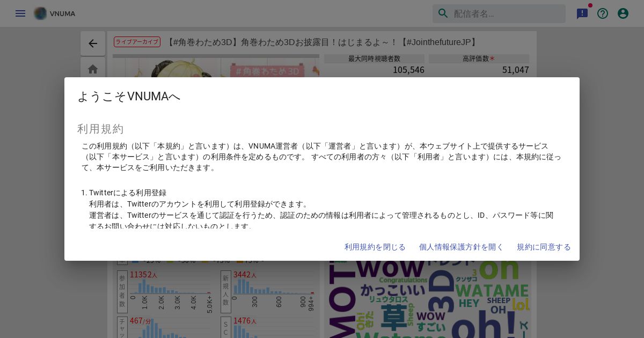Click WATAME in the word cloud
644x338 pixels.
point(492,290)
